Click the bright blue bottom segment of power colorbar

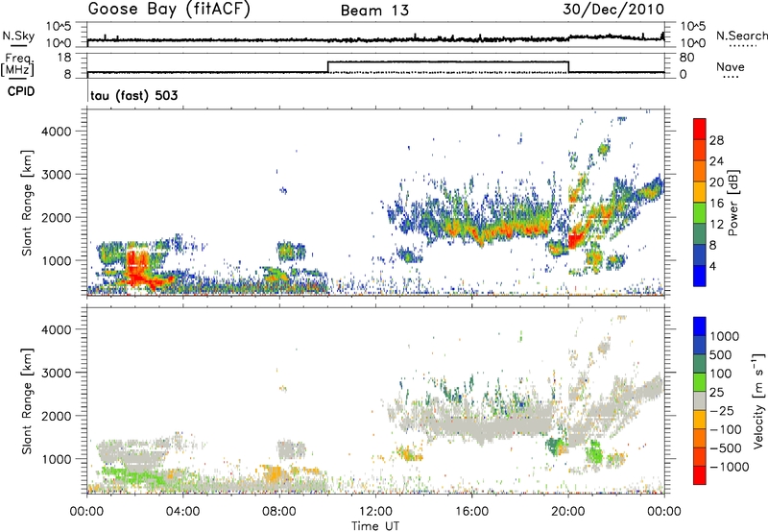click(700, 276)
